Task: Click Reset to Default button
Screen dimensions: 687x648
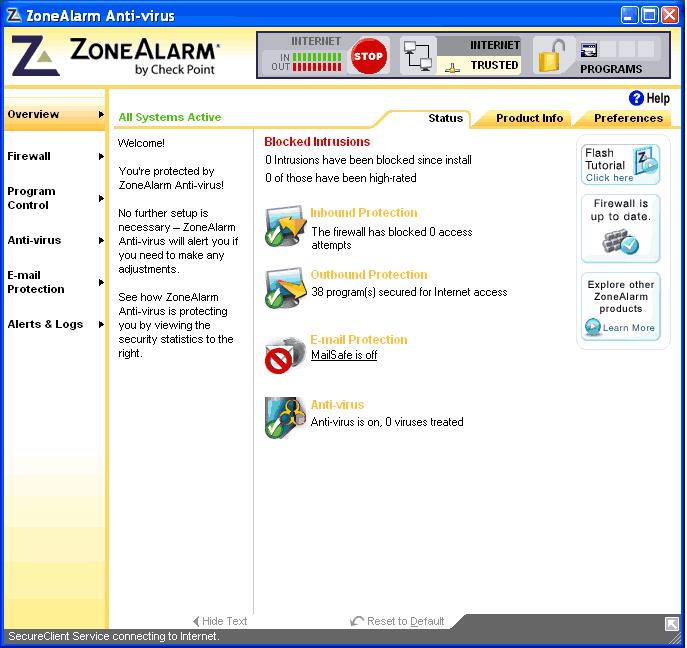Action: point(397,621)
